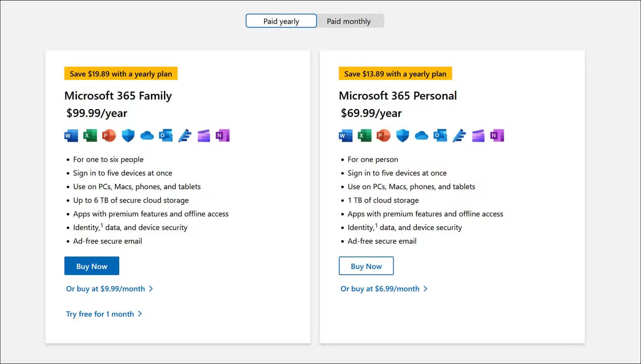The image size is (641, 364).
Task: Buy Now the Microsoft 365 Personal plan
Action: pos(366,266)
